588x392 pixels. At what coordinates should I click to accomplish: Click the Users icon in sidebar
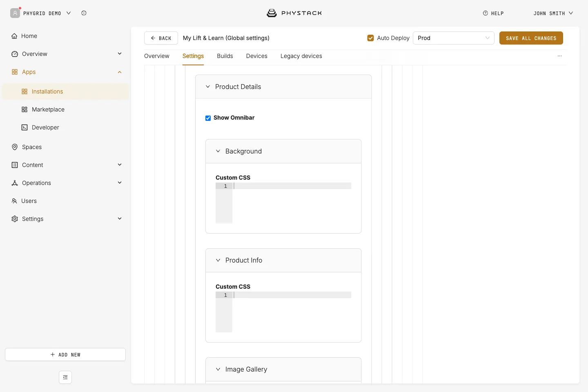pyautogui.click(x=14, y=201)
